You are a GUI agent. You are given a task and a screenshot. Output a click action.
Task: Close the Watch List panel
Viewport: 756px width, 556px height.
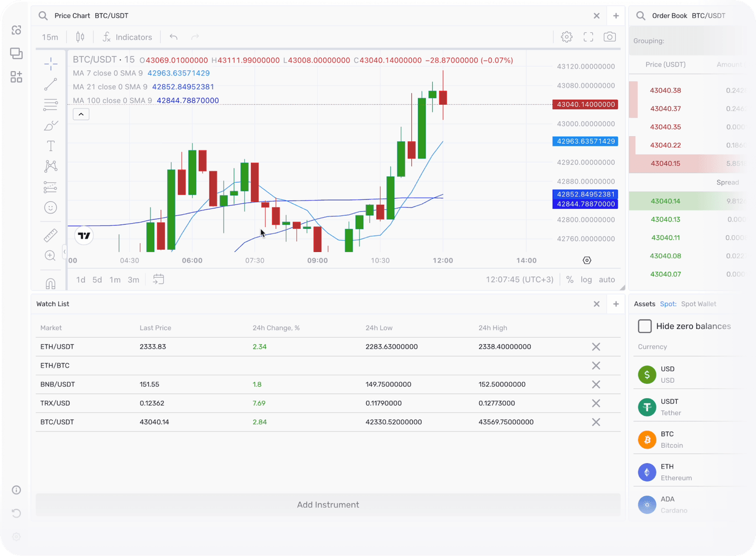597,304
